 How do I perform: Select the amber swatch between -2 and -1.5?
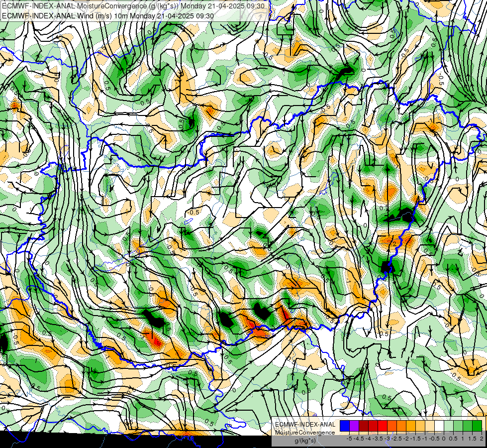pos(411,426)
